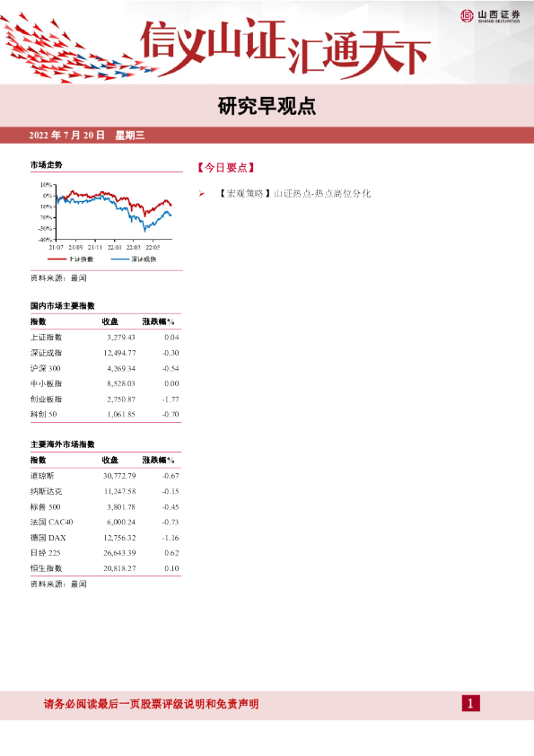The image size is (534, 756).
Task: Select the 科创 50 table row
Action: (105, 414)
